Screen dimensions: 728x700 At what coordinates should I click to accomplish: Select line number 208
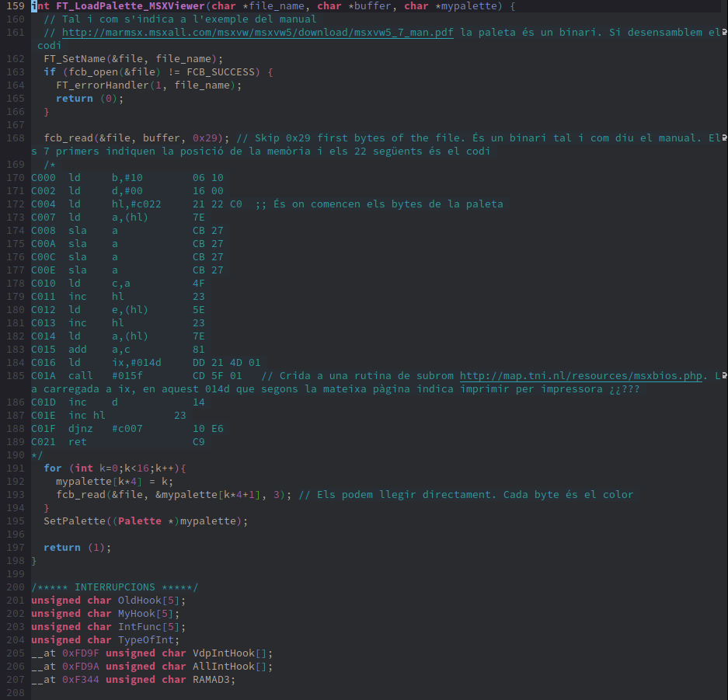click(x=15, y=693)
